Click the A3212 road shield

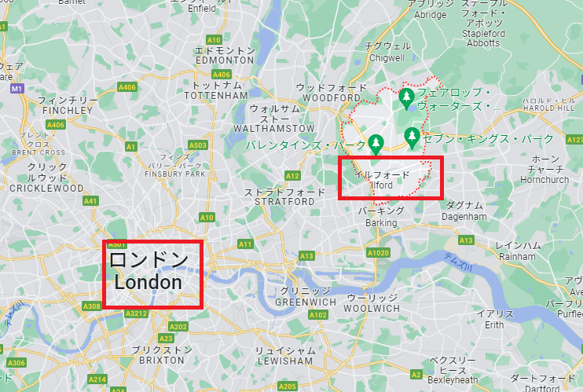point(136,313)
